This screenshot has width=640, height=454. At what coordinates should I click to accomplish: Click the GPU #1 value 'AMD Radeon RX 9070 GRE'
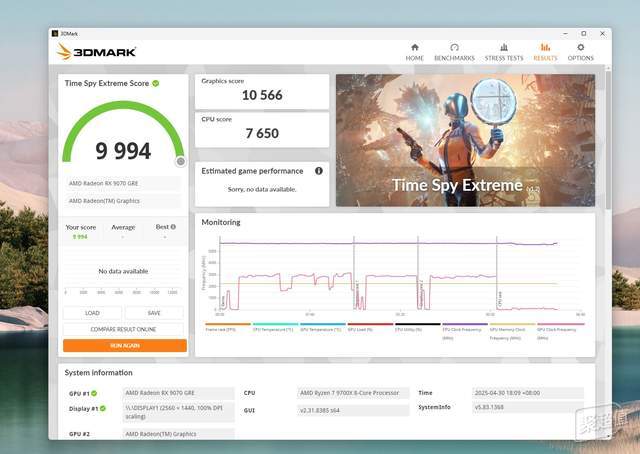[178, 393]
